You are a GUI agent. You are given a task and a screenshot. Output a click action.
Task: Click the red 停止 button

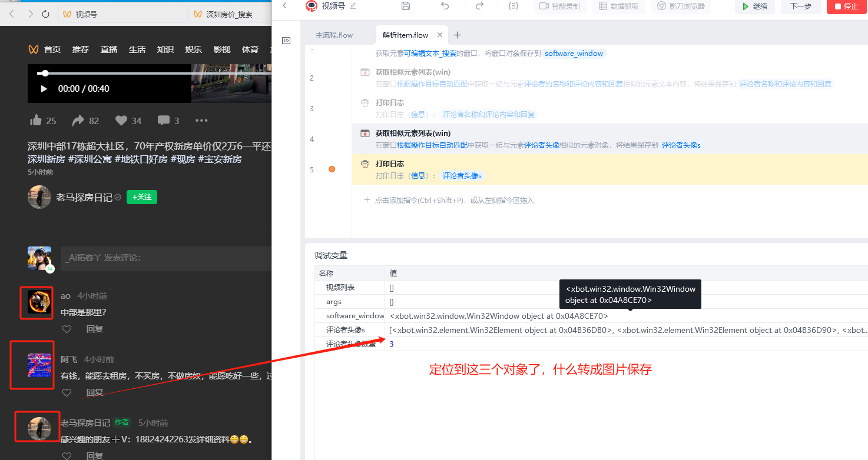pyautogui.click(x=847, y=6)
